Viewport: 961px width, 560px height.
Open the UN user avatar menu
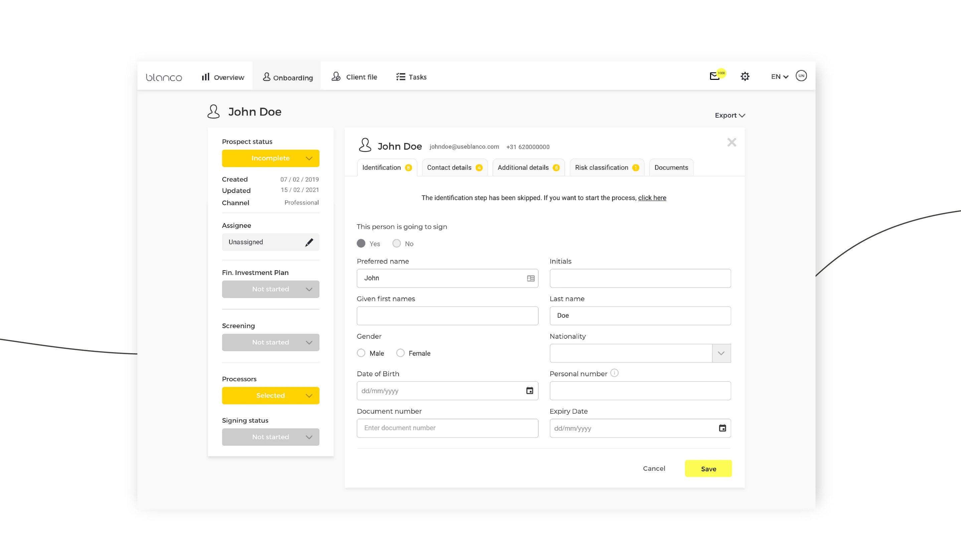(x=801, y=76)
